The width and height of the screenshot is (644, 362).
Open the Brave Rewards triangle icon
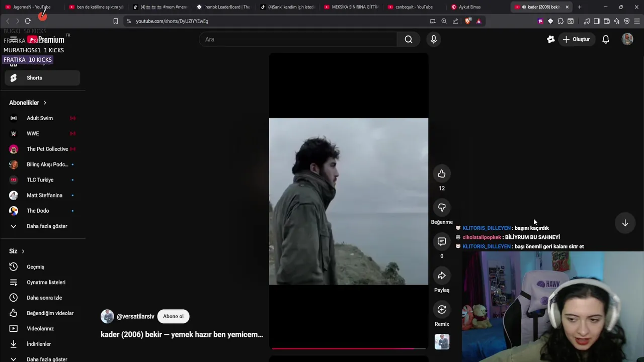tap(478, 21)
